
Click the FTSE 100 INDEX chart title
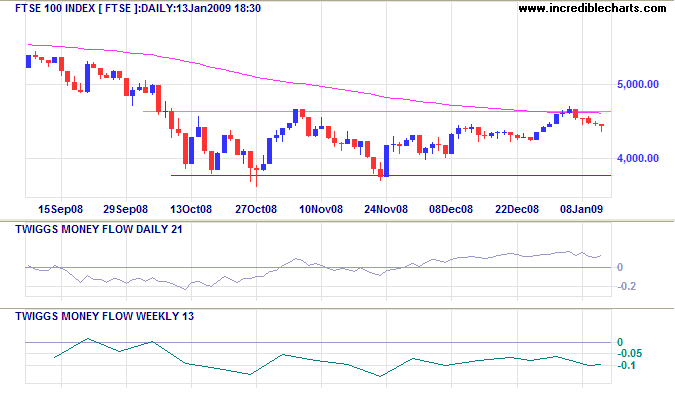tap(138, 8)
